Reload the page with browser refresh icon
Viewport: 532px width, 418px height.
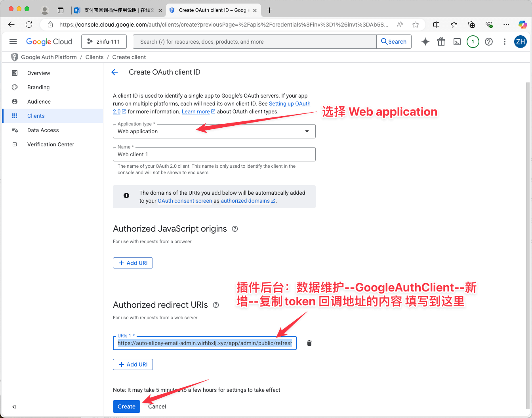click(29, 25)
